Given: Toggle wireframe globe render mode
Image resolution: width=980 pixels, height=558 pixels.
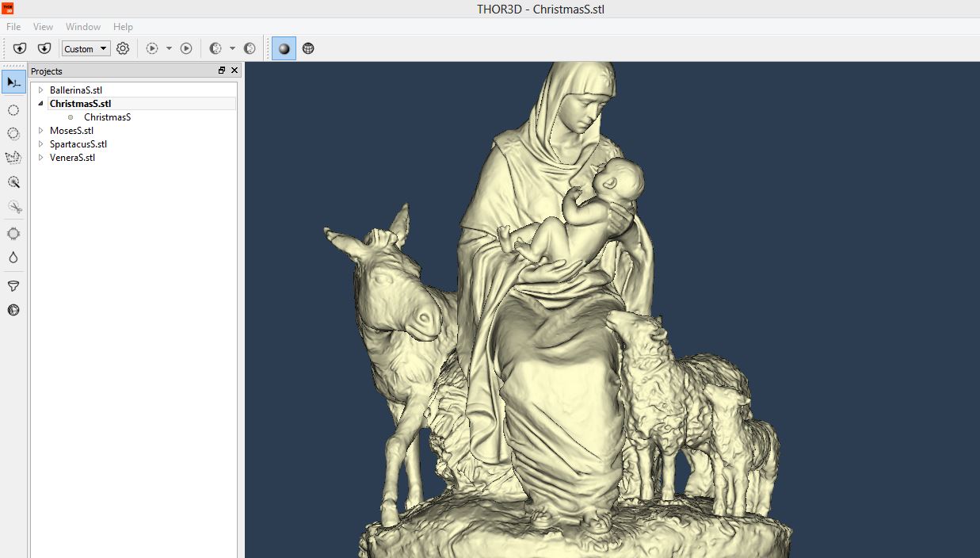Looking at the screenshot, I should click(308, 48).
